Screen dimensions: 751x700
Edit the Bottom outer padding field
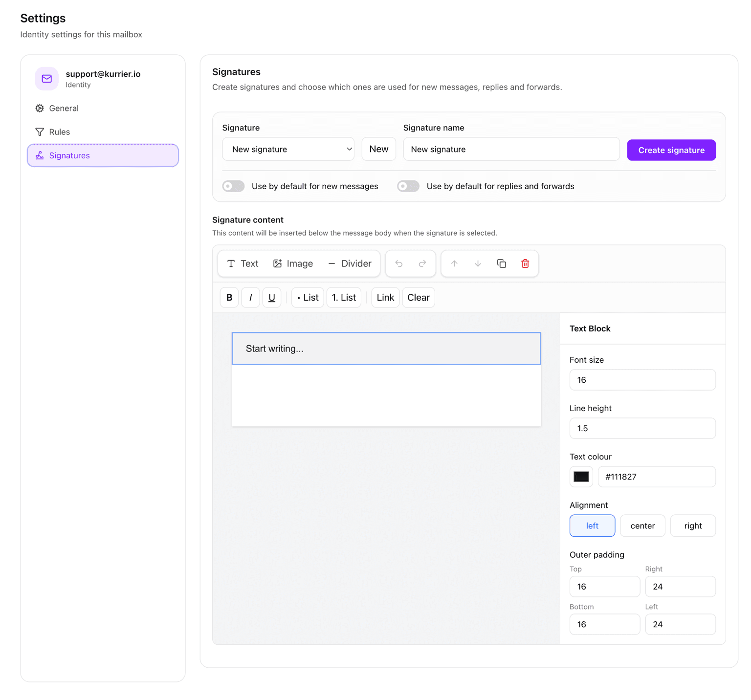(605, 624)
